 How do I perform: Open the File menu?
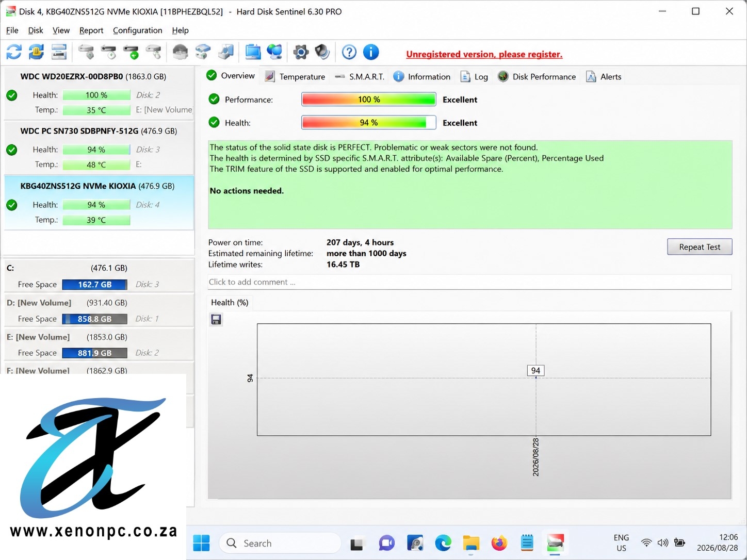(x=12, y=30)
